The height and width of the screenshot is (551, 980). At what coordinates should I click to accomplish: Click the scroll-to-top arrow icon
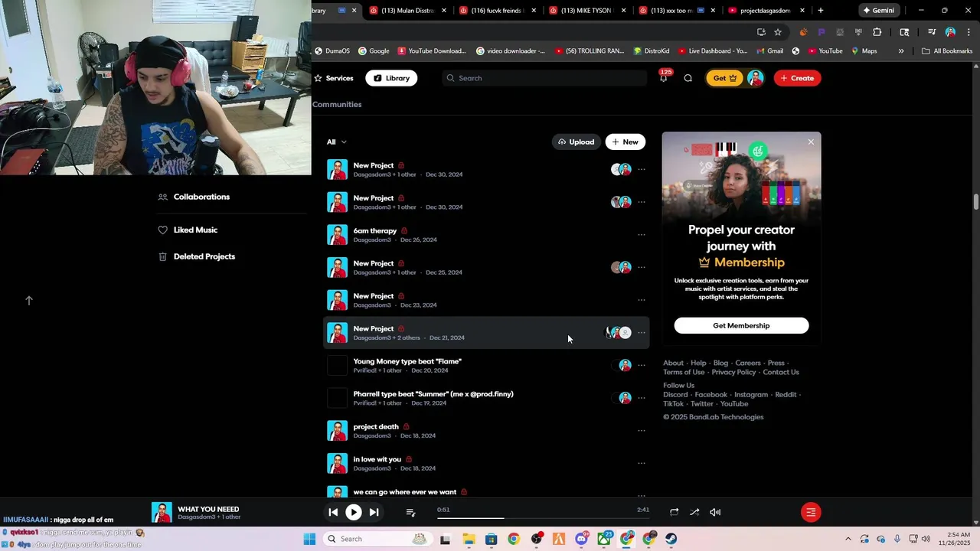[x=29, y=301]
